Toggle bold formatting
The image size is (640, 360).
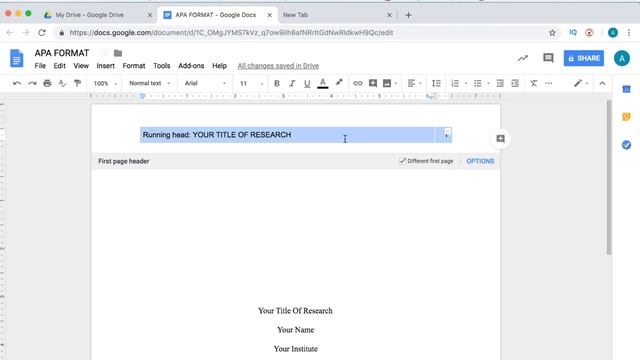coord(277,83)
